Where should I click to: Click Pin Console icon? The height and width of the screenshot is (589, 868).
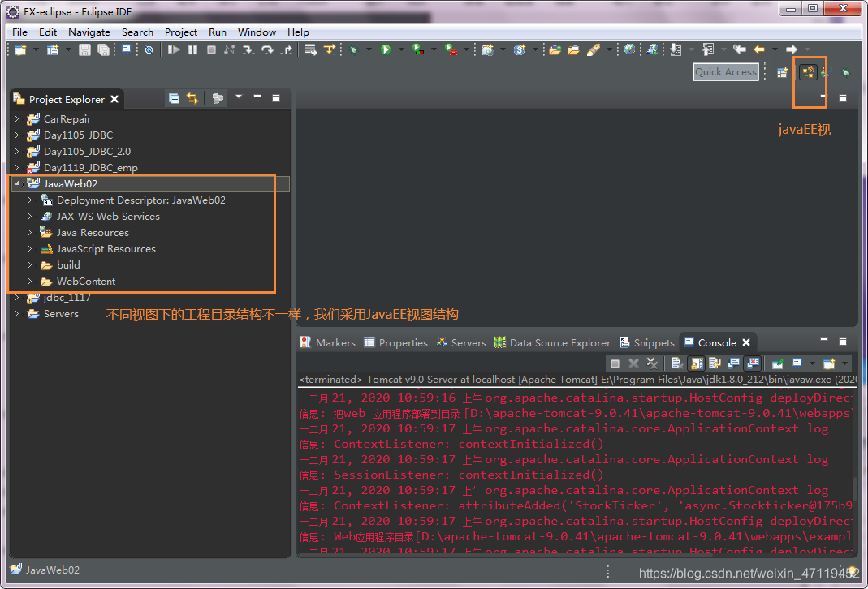(777, 363)
